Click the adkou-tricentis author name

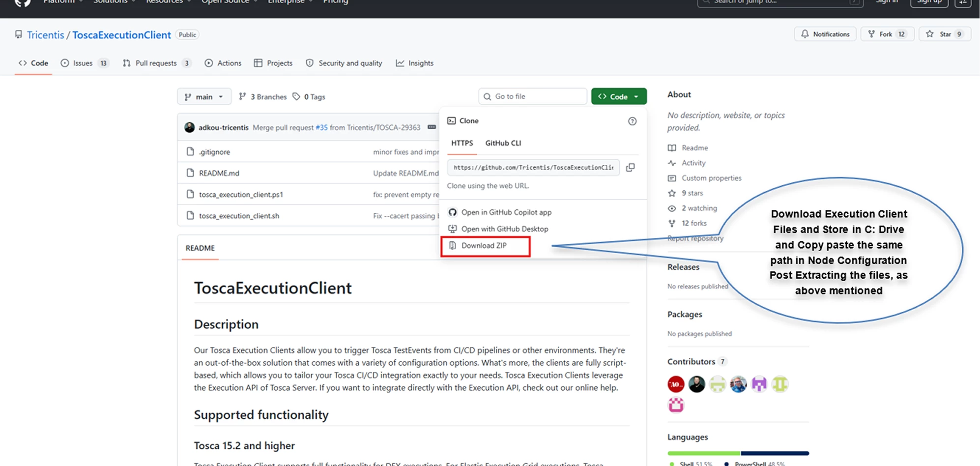224,128
